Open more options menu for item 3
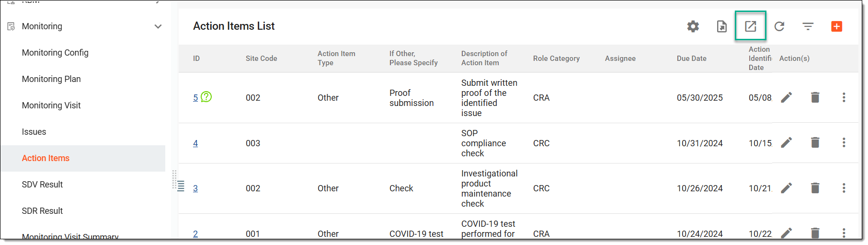Image resolution: width=868 pixels, height=245 pixels. point(844,188)
